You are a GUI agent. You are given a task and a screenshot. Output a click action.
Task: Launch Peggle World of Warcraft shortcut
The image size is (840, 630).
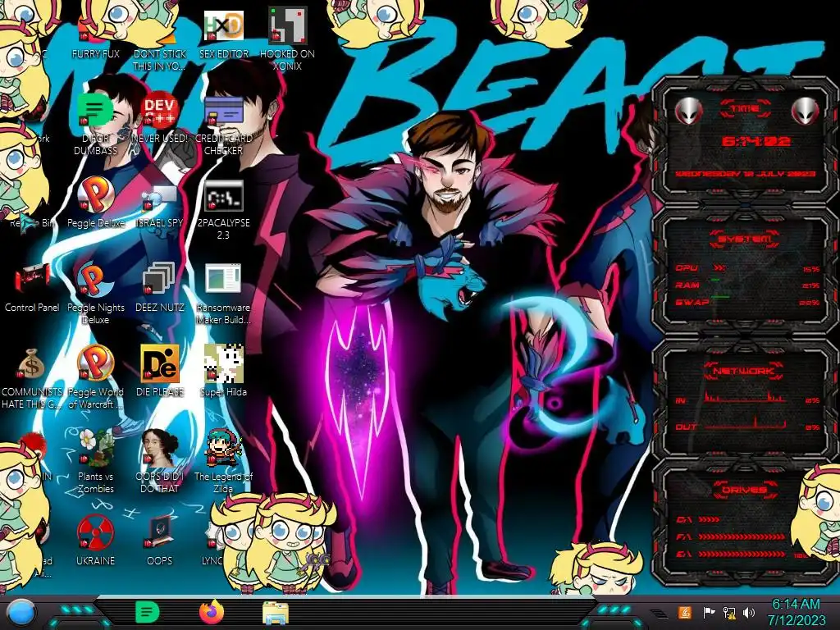pyautogui.click(x=95, y=377)
